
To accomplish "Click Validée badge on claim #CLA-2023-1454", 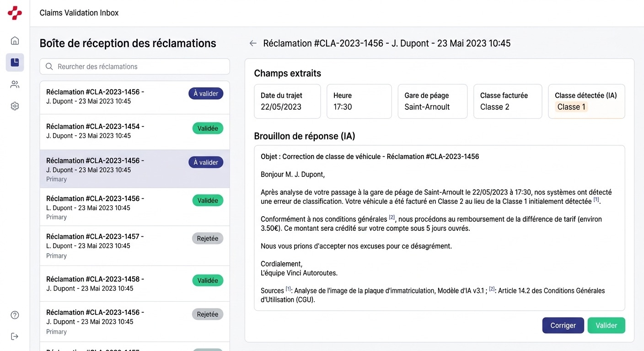I will click(x=208, y=128).
